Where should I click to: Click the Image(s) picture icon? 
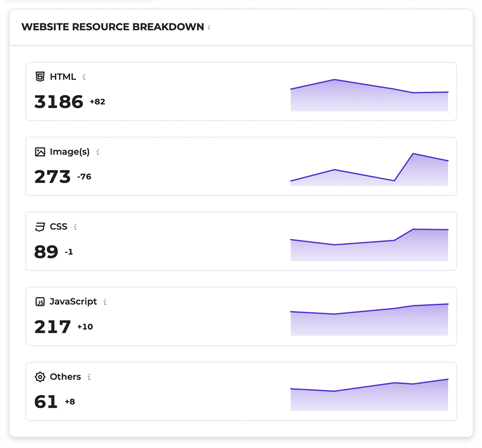tap(40, 152)
